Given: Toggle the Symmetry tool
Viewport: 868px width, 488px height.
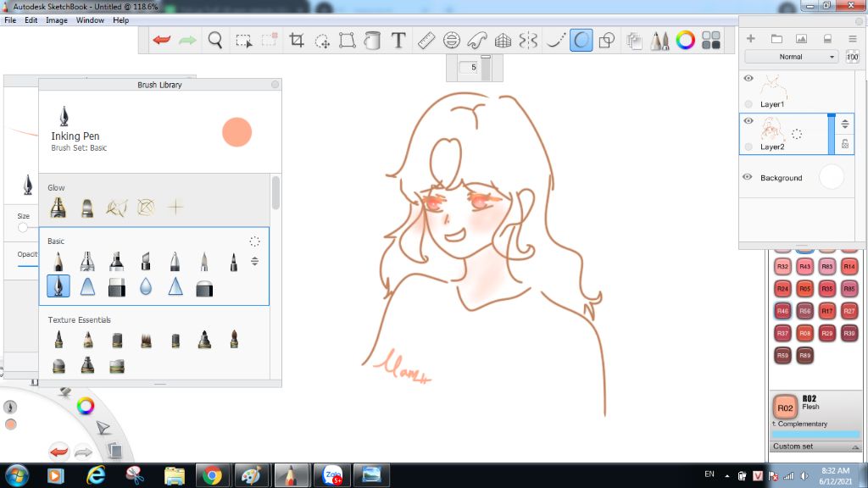Looking at the screenshot, I should tap(529, 41).
